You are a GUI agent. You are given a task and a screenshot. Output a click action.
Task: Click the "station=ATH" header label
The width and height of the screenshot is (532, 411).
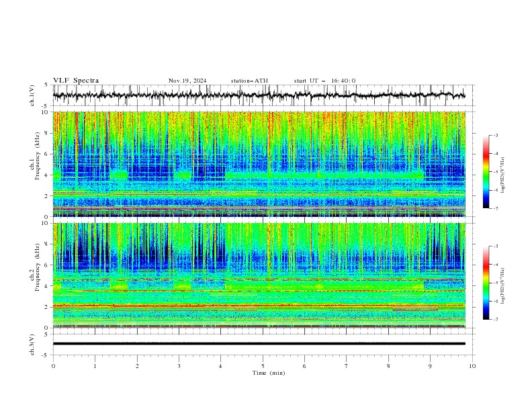pos(249,81)
